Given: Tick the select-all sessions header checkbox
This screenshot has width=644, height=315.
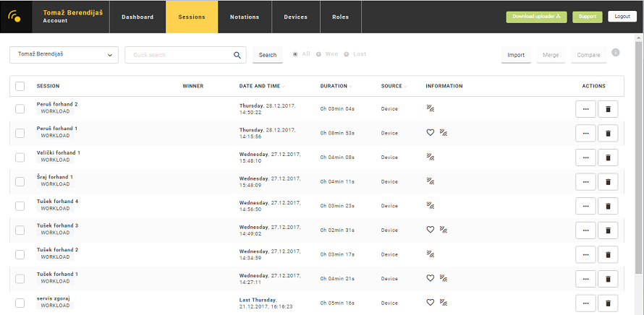Looking at the screenshot, I should 20,86.
